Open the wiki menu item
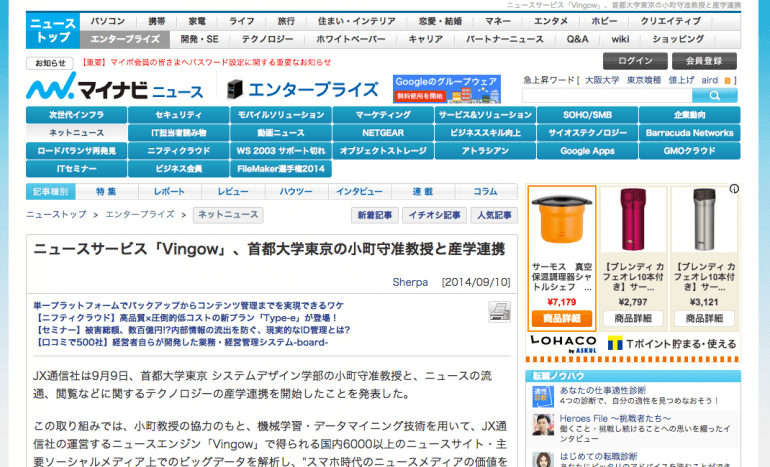The width and height of the screenshot is (770, 467). 620,39
